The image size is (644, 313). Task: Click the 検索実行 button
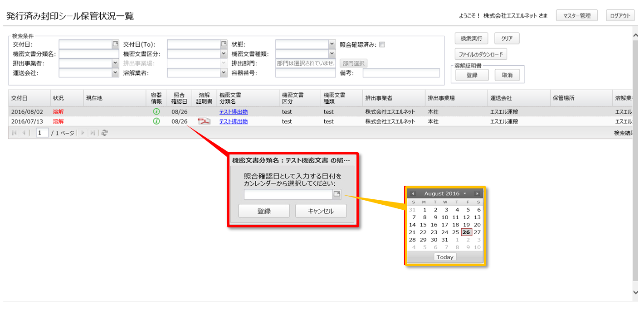click(471, 39)
